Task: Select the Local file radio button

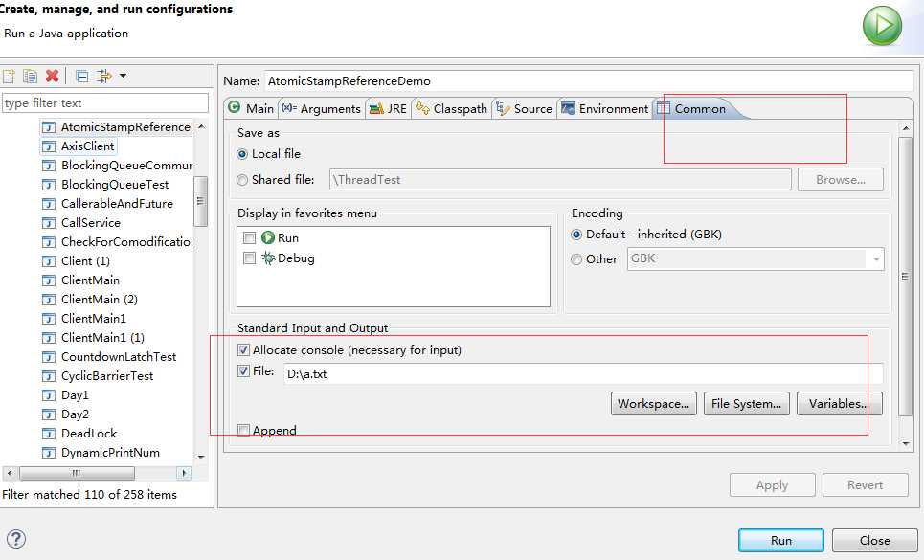Action: 242,154
